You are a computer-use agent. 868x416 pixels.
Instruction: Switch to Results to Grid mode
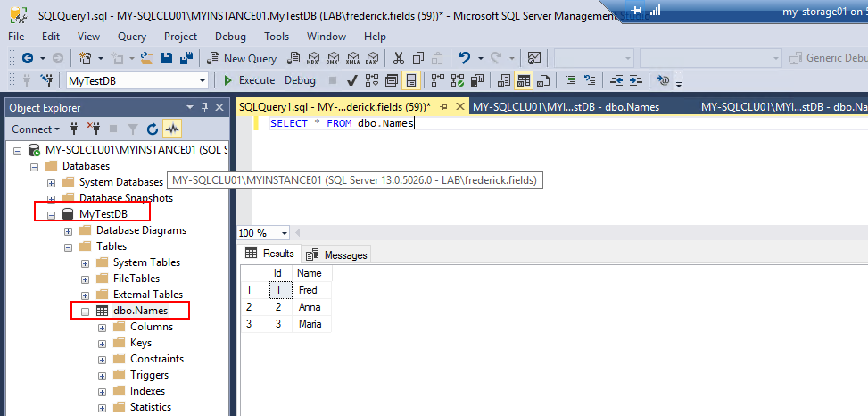[523, 81]
